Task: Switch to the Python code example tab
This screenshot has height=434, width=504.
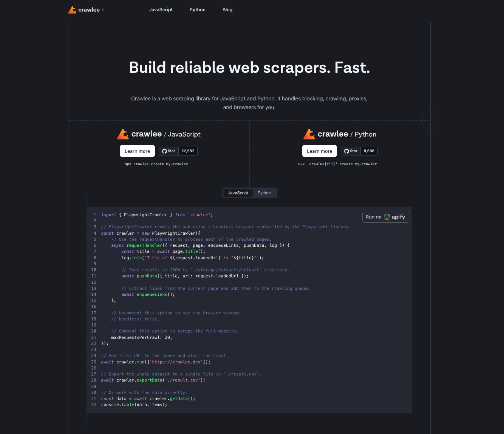Action: point(264,193)
